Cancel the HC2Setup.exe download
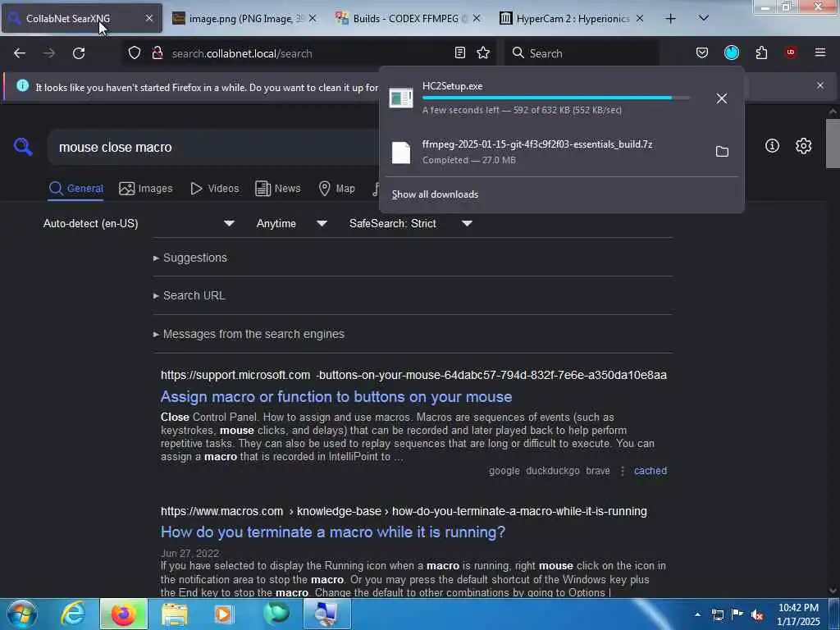 [x=722, y=98]
